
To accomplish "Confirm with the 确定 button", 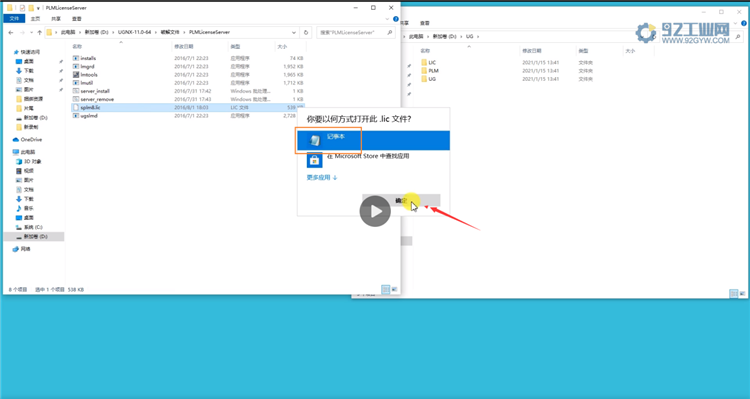I will pos(401,200).
